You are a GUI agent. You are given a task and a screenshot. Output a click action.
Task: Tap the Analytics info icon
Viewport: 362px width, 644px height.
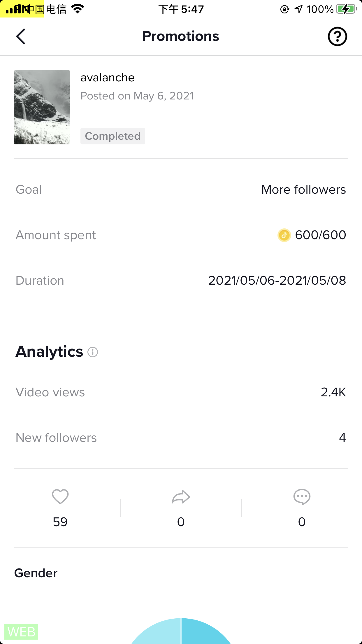93,352
